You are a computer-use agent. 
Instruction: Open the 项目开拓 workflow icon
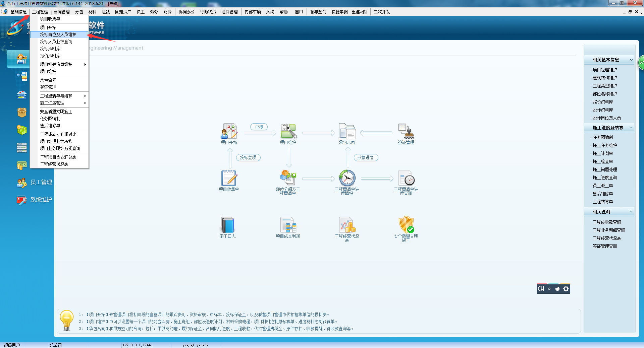(x=229, y=131)
